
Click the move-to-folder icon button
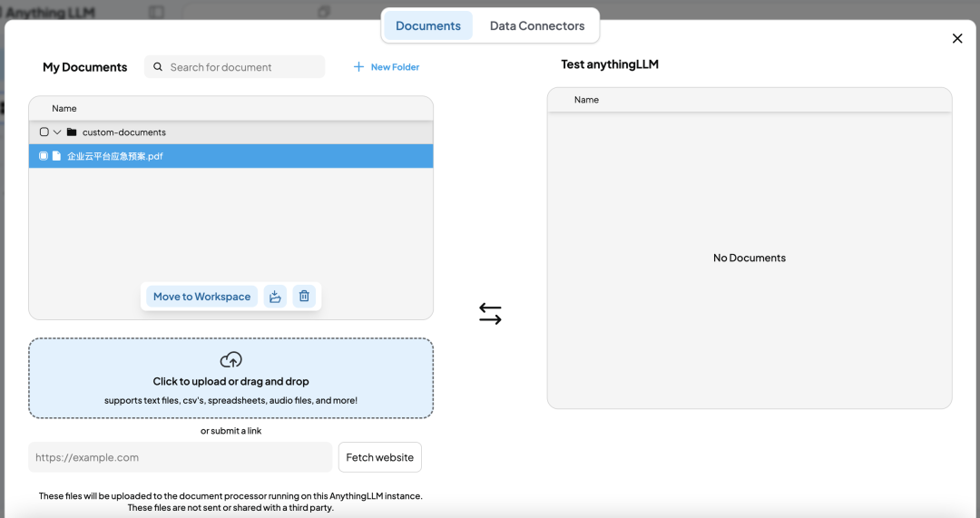(x=275, y=296)
